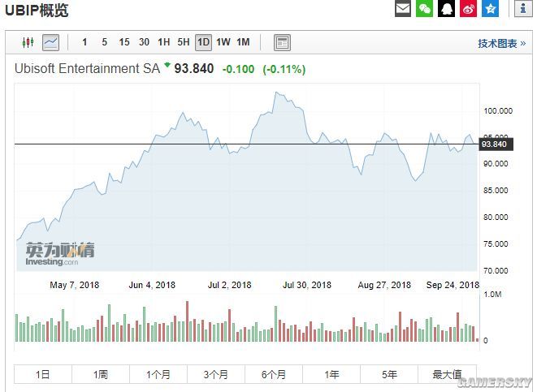The width and height of the screenshot is (537, 392).
Task: Click the Ubisoft Entertainment SA title
Action: [87, 68]
